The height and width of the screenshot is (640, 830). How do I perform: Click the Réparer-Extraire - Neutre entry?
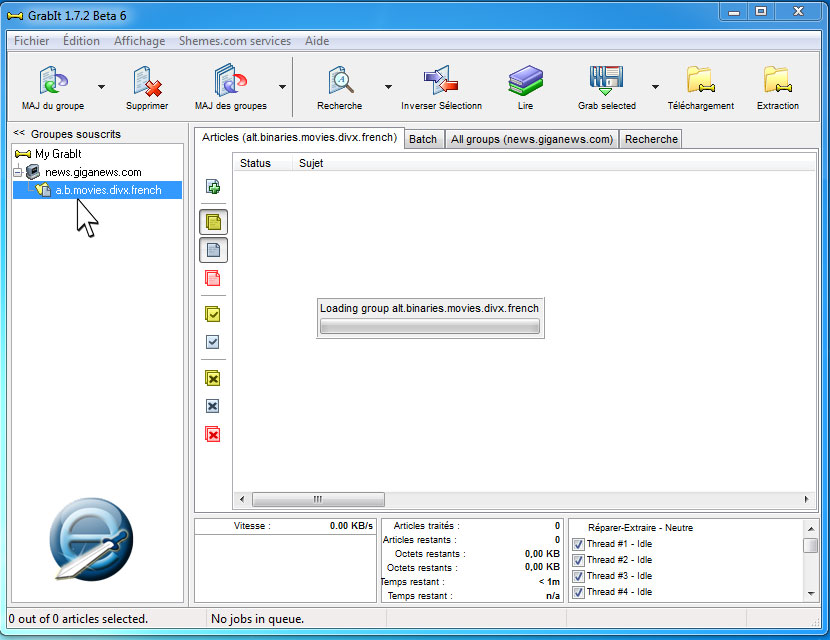click(x=640, y=528)
